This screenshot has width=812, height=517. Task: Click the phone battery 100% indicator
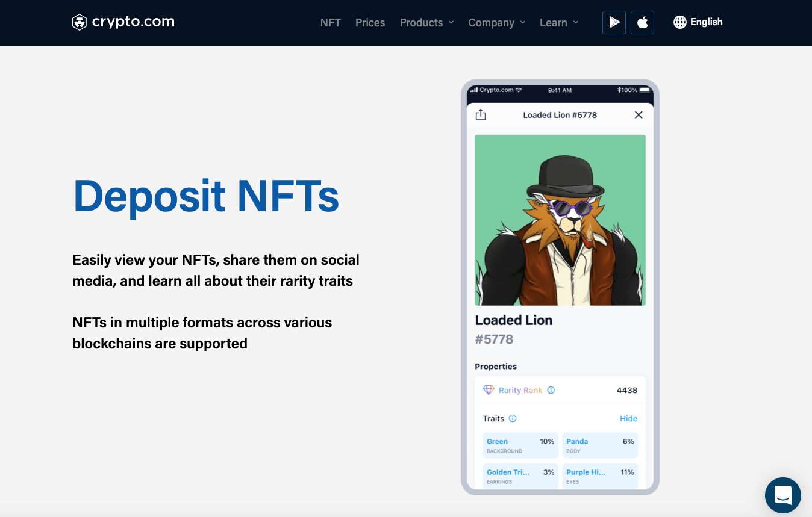point(634,90)
